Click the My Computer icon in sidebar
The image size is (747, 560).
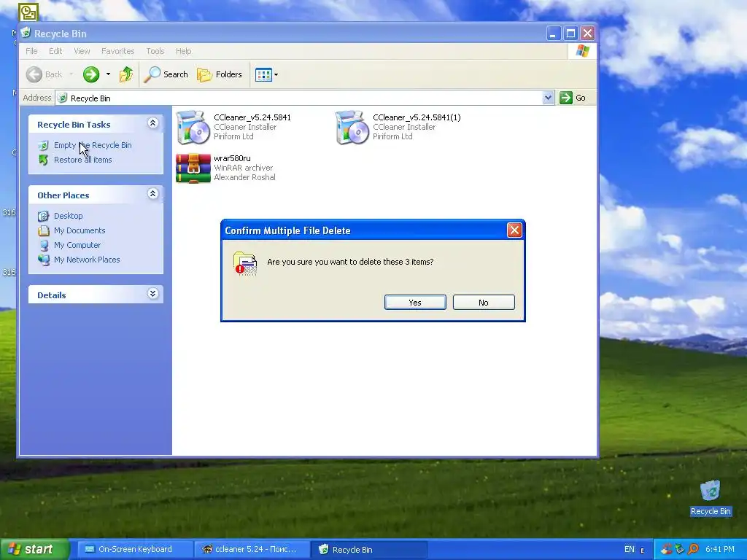(x=43, y=245)
